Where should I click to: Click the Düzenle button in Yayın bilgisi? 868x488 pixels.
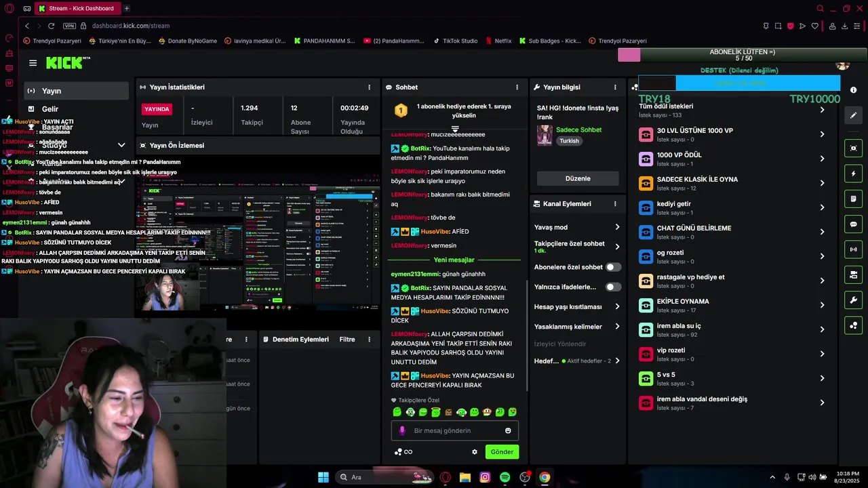click(x=578, y=178)
